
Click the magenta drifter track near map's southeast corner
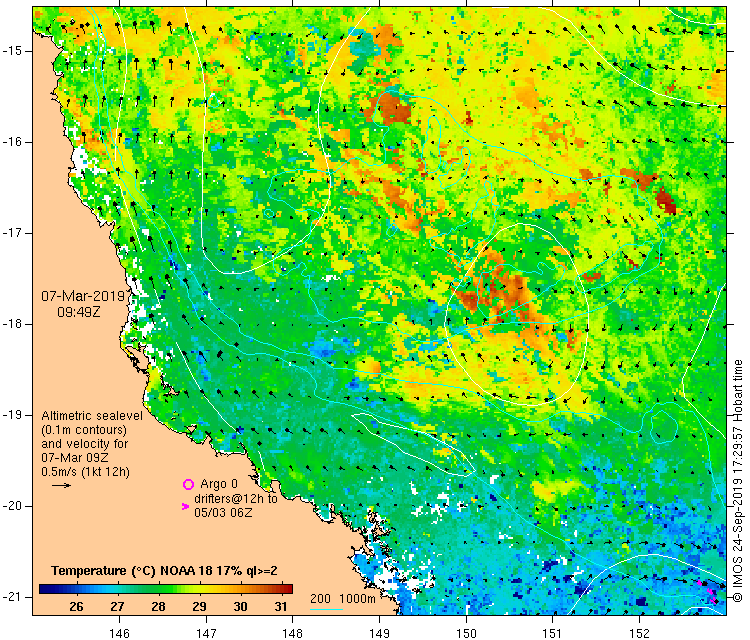point(707,592)
